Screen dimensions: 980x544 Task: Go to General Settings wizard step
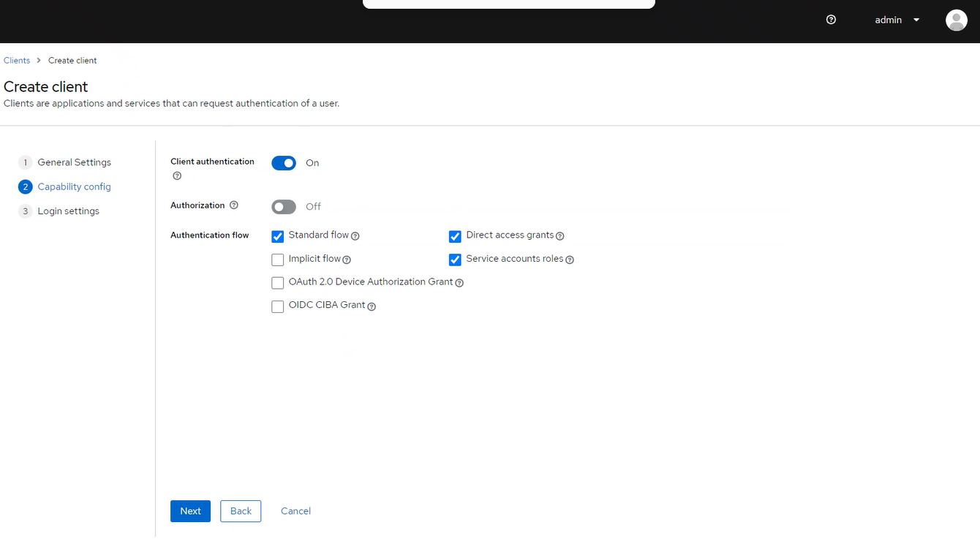74,162
